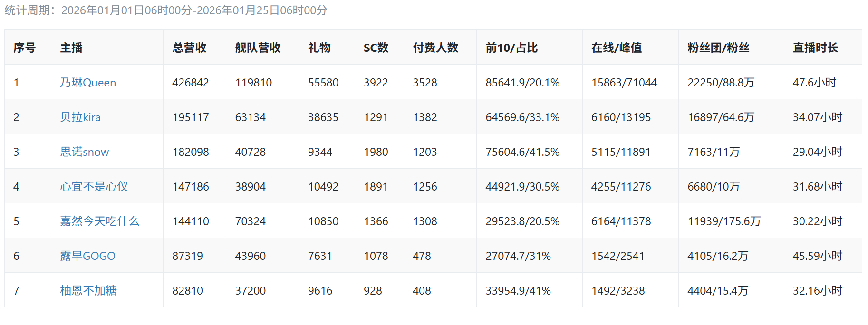Open streamer link 露早GOGO
Image resolution: width=868 pixels, height=325 pixels.
[x=87, y=256]
